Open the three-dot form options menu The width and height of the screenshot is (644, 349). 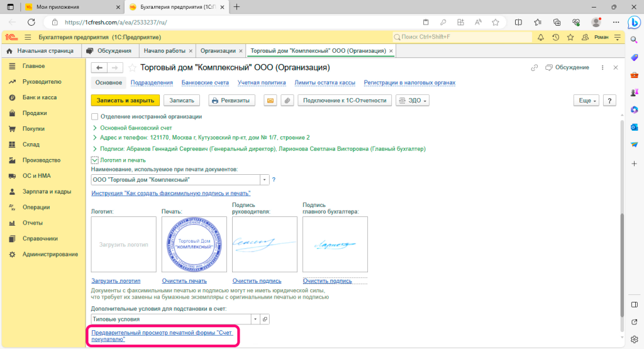tap(602, 68)
